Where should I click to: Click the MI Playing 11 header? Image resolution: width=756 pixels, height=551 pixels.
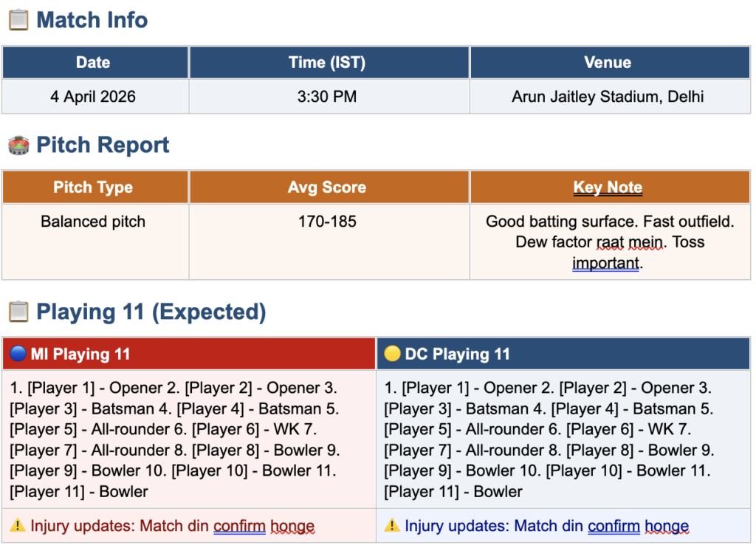click(189, 354)
